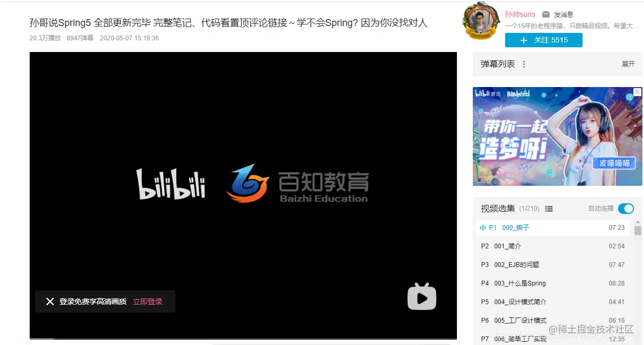Dismiss the login prompt with X icon
Screen dimensions: 644x345
click(x=50, y=301)
